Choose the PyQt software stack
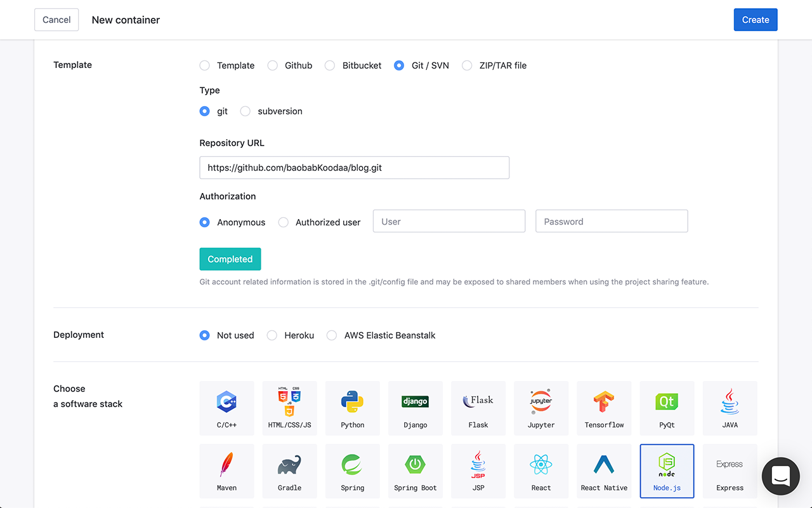This screenshot has height=508, width=812. point(666,408)
